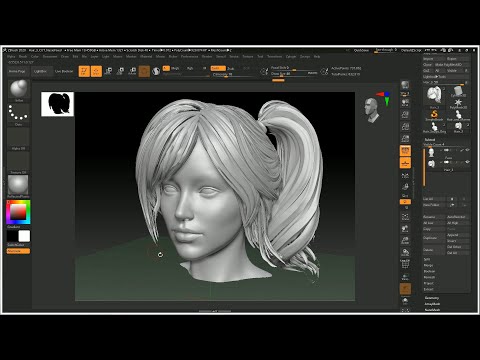480x360 pixels.
Task: Activate Draw mode button
Action: tap(96, 71)
